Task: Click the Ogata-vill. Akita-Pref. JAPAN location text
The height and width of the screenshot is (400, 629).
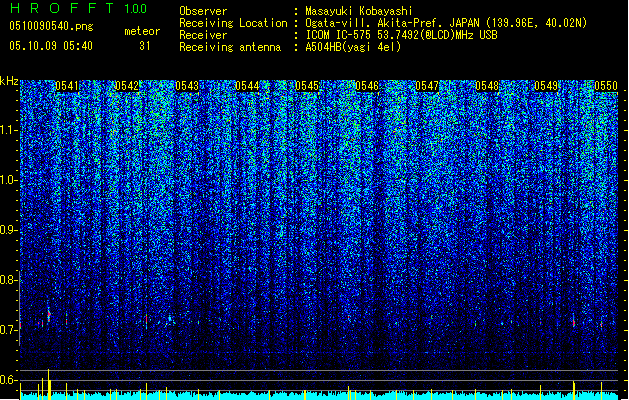Action: click(x=446, y=23)
